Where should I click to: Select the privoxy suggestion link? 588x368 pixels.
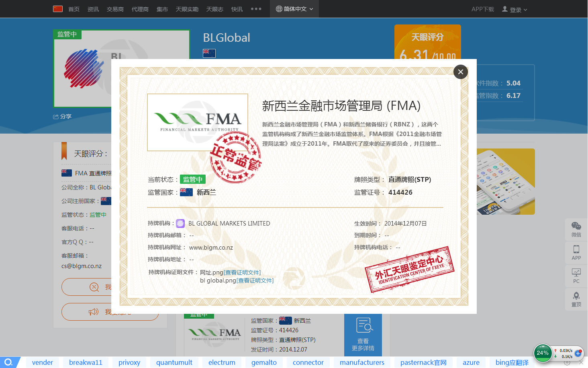click(129, 362)
